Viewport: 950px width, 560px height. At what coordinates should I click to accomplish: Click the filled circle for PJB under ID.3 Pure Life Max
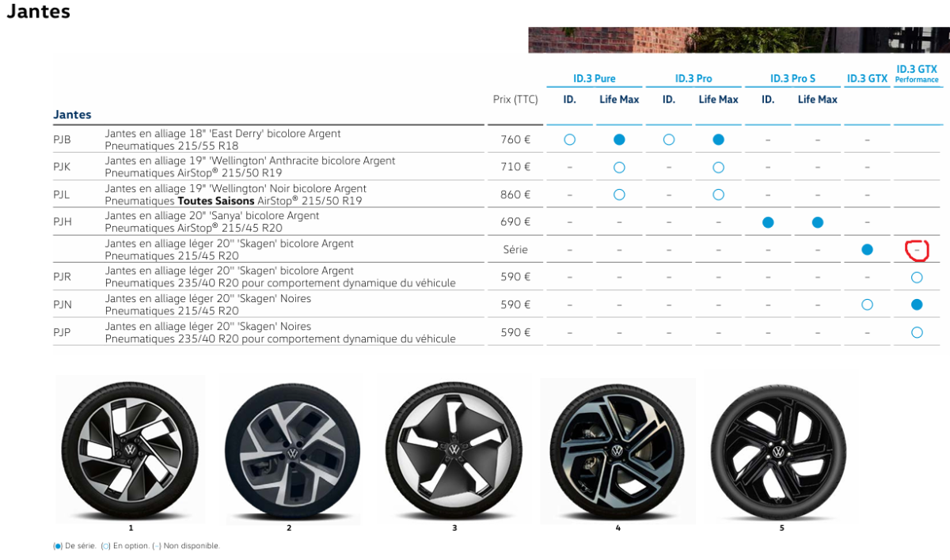pos(619,140)
